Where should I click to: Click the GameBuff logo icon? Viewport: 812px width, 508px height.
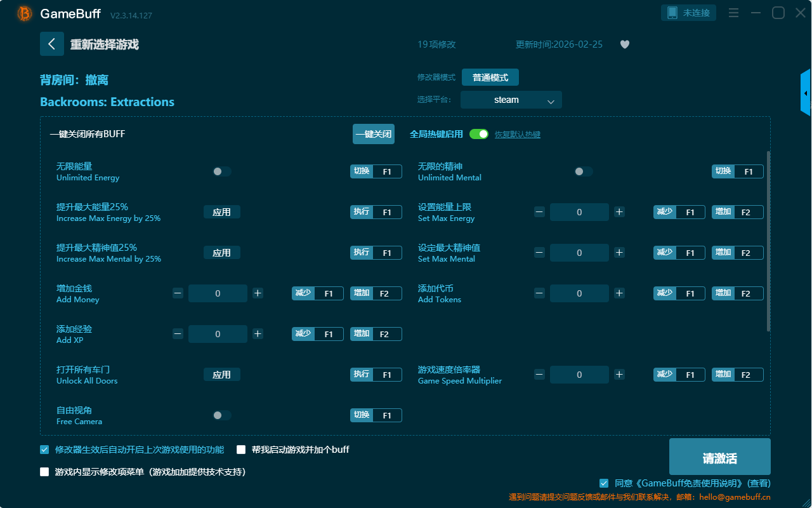pyautogui.click(x=25, y=13)
